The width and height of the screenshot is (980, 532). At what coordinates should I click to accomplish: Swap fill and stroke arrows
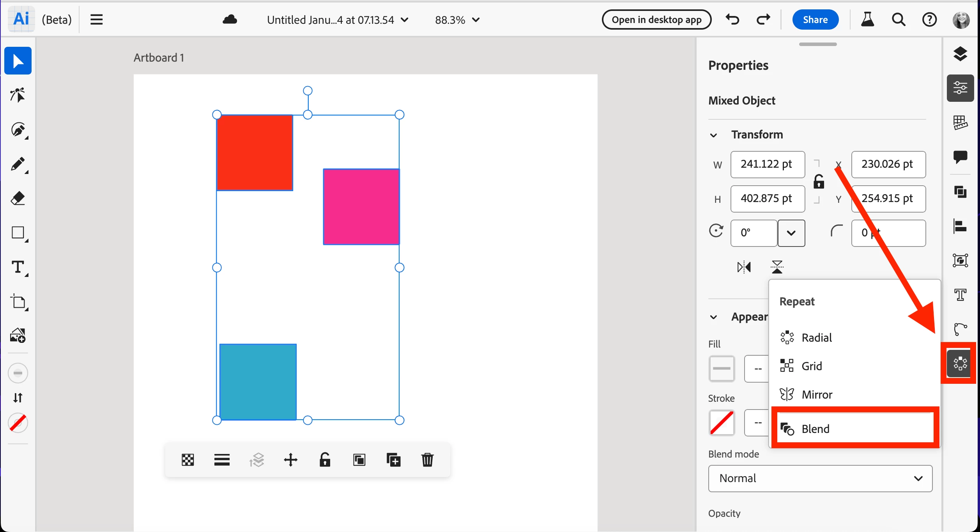(18, 397)
